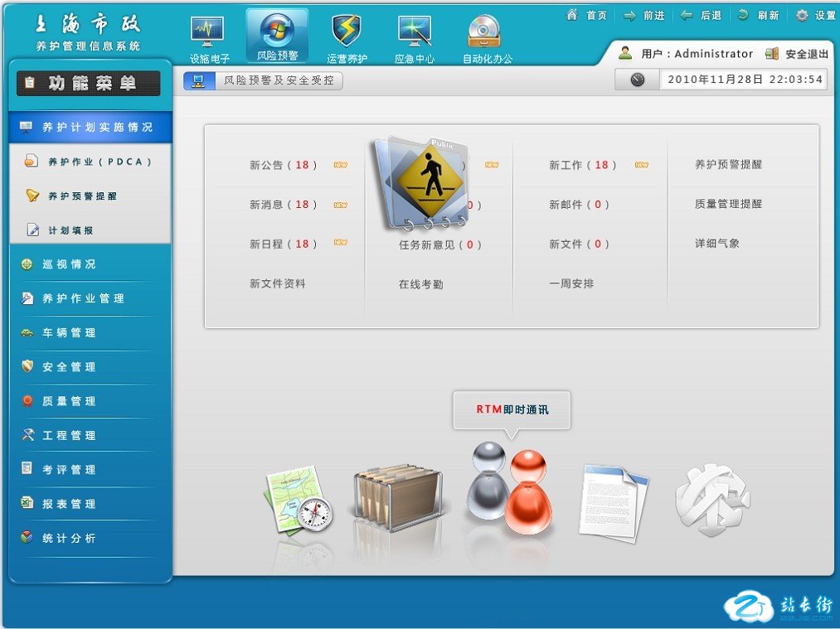The image size is (840, 629).
Task: Click the 设置 settings gear
Action: click(x=816, y=15)
